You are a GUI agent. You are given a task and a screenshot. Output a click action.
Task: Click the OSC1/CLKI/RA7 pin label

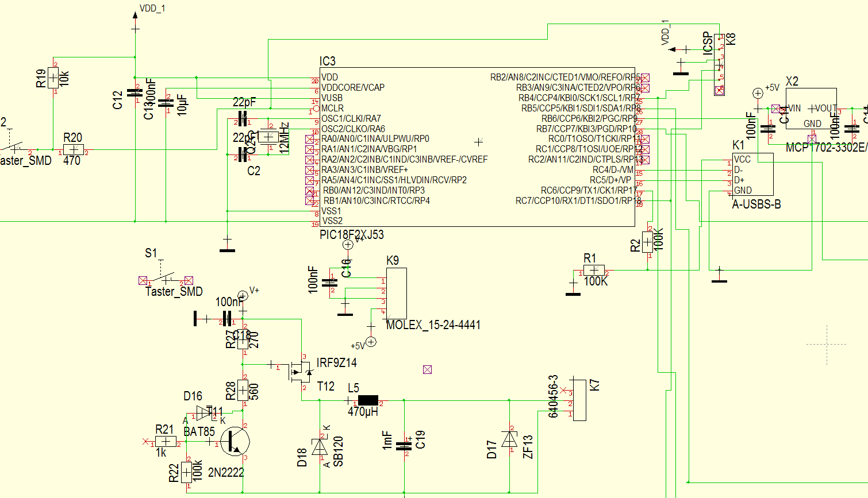click(x=351, y=118)
